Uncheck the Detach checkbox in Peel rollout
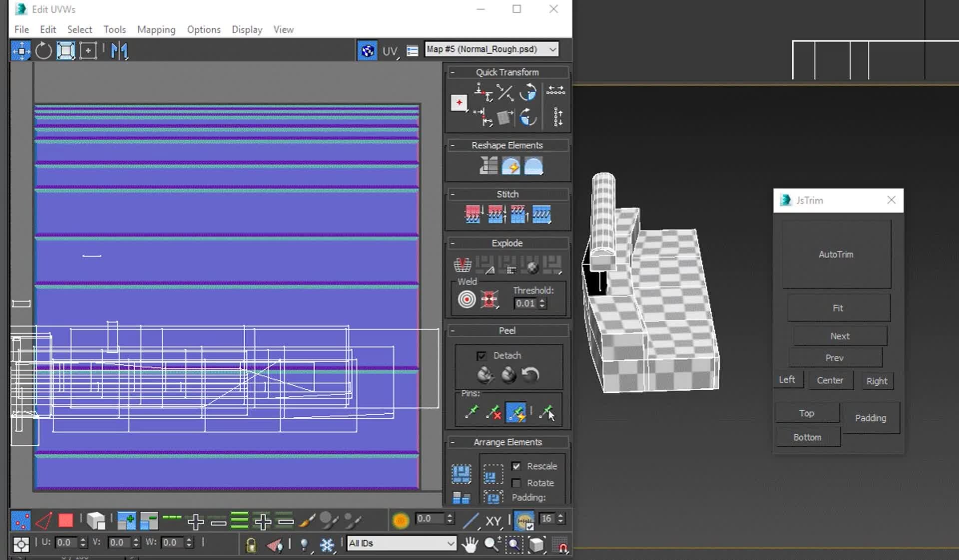This screenshot has height=560, width=959. (481, 355)
